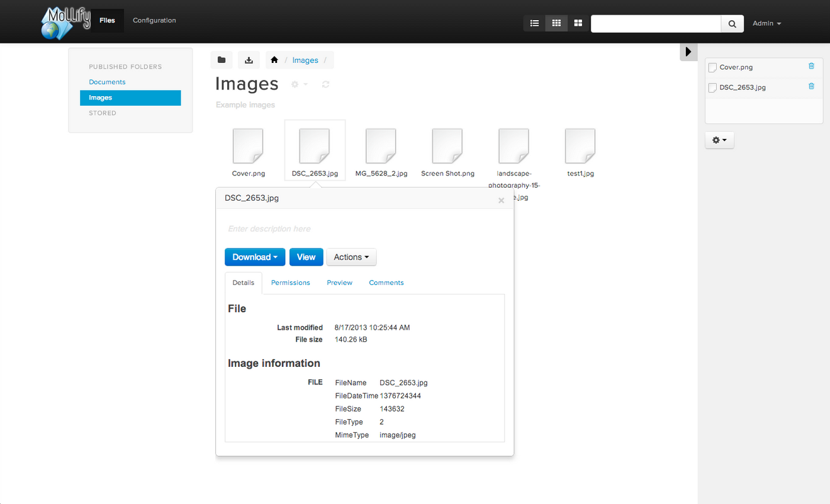Select the Cover.png file icon

click(248, 146)
